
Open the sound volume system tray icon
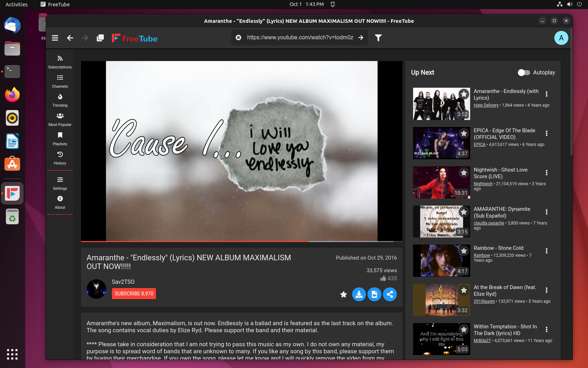pyautogui.click(x=570, y=4)
